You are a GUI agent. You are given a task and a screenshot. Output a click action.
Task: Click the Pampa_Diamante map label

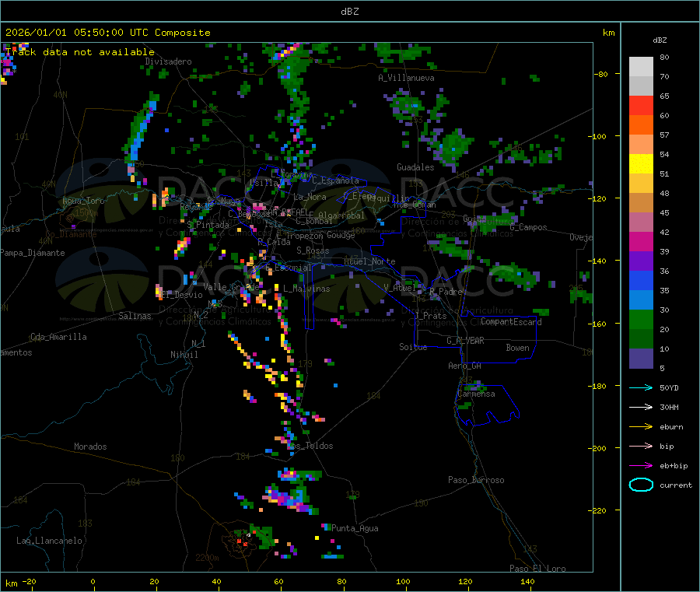point(33,253)
